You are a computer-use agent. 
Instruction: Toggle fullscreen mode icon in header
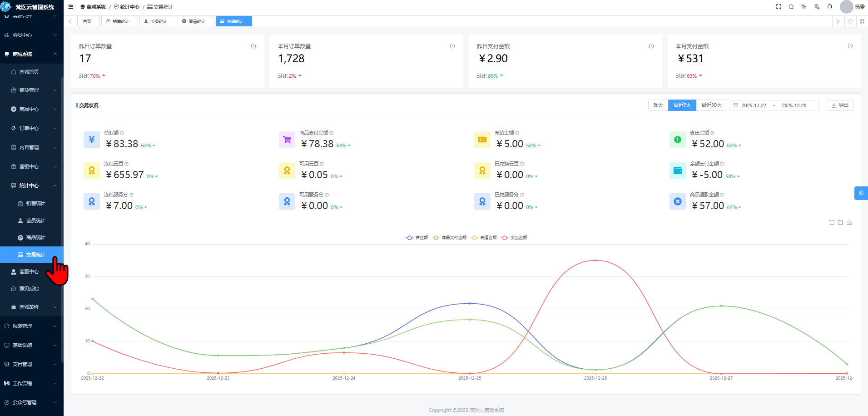tap(779, 7)
